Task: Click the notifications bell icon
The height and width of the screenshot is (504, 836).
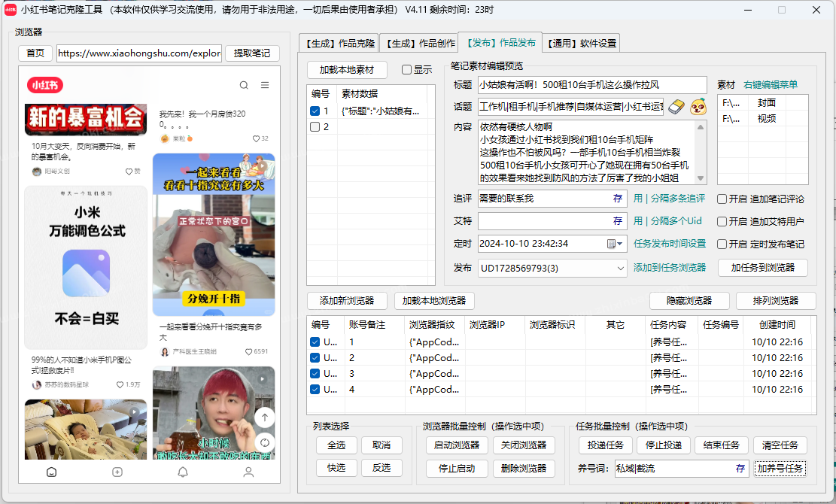Action: coord(182,472)
